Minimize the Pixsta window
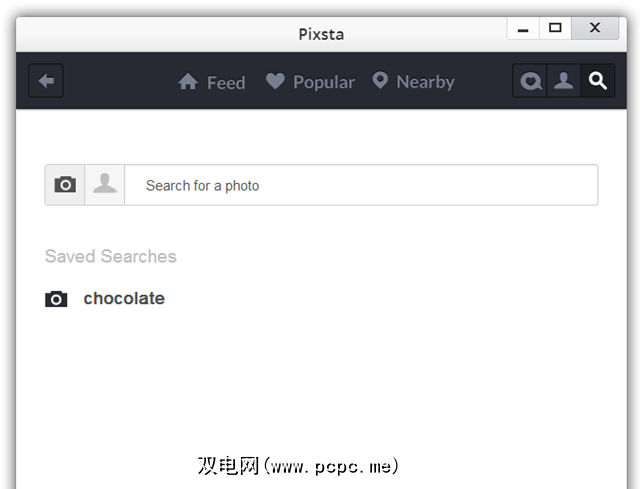 click(x=523, y=29)
